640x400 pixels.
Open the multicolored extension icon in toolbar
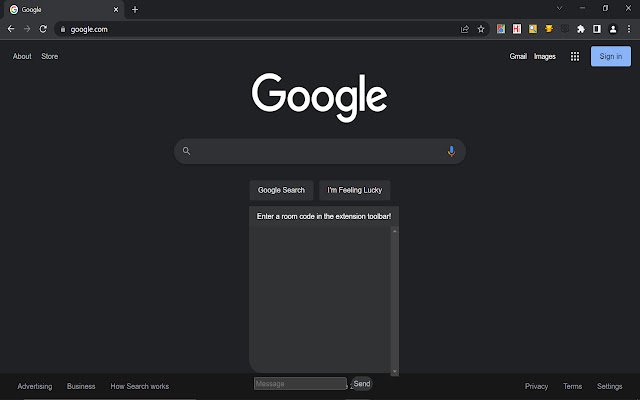pyautogui.click(x=501, y=29)
